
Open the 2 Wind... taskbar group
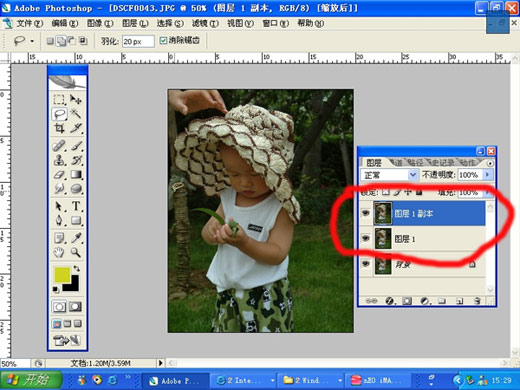tap(312, 380)
